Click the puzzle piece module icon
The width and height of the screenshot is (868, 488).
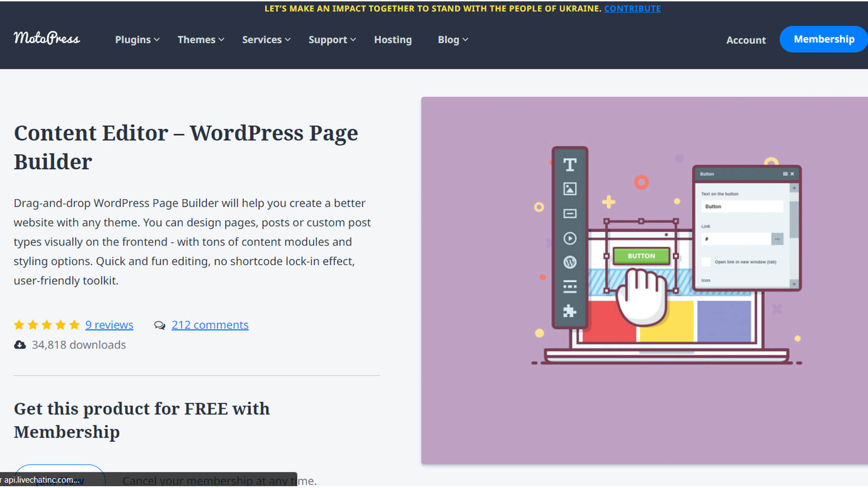pyautogui.click(x=570, y=311)
